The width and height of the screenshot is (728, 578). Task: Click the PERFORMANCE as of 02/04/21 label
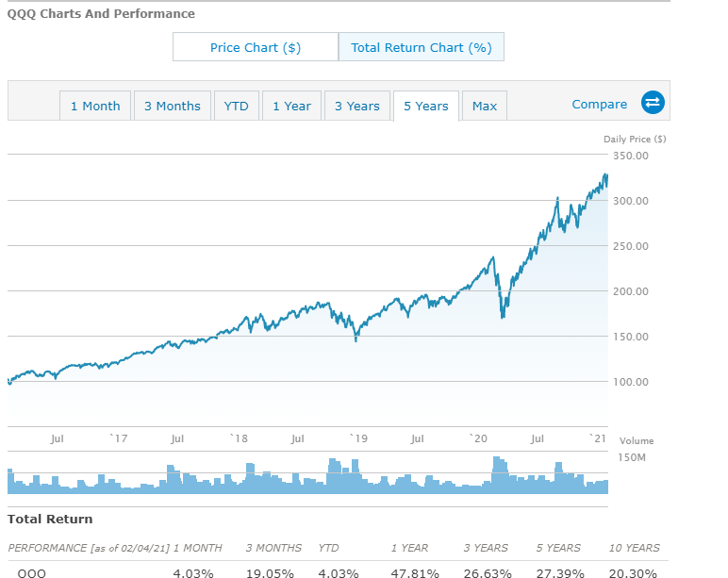click(x=89, y=548)
